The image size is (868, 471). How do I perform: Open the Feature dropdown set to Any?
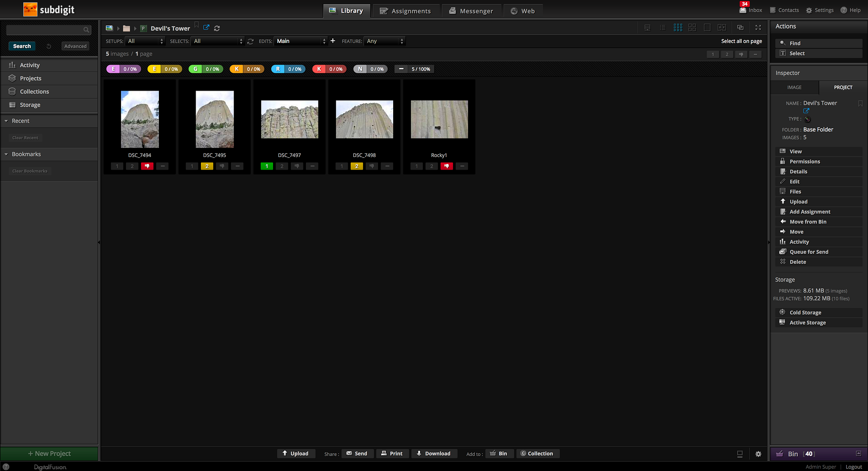click(x=384, y=41)
